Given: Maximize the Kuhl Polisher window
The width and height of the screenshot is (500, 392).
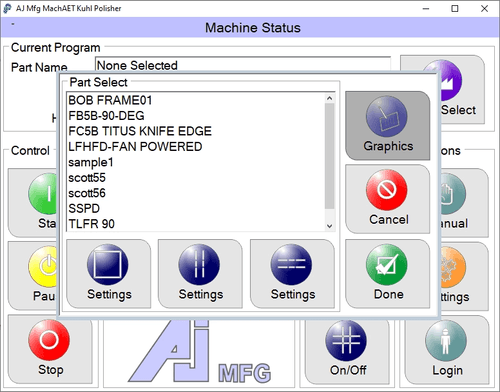Looking at the screenshot, I should [455, 9].
